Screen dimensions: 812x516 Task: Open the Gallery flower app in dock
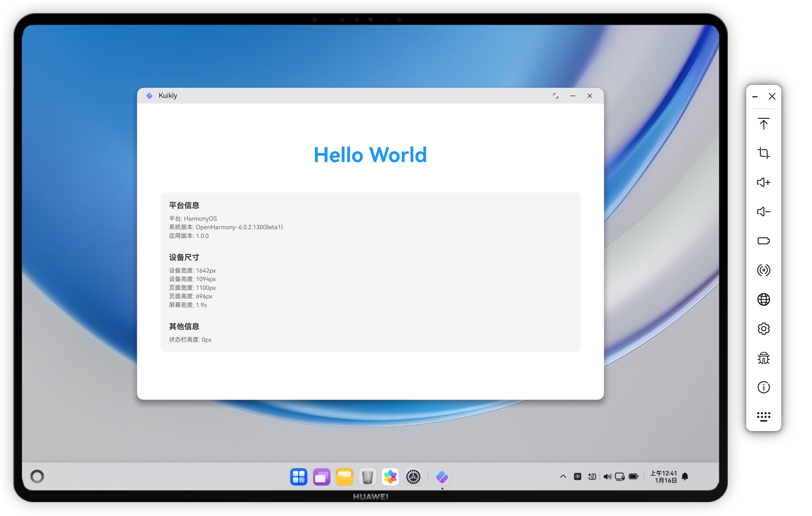(390, 477)
